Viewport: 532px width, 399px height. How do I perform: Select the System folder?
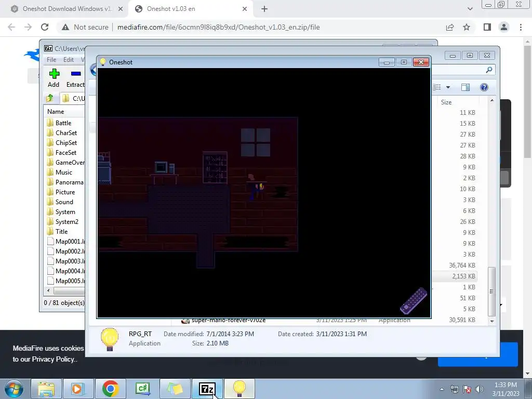pyautogui.click(x=65, y=211)
